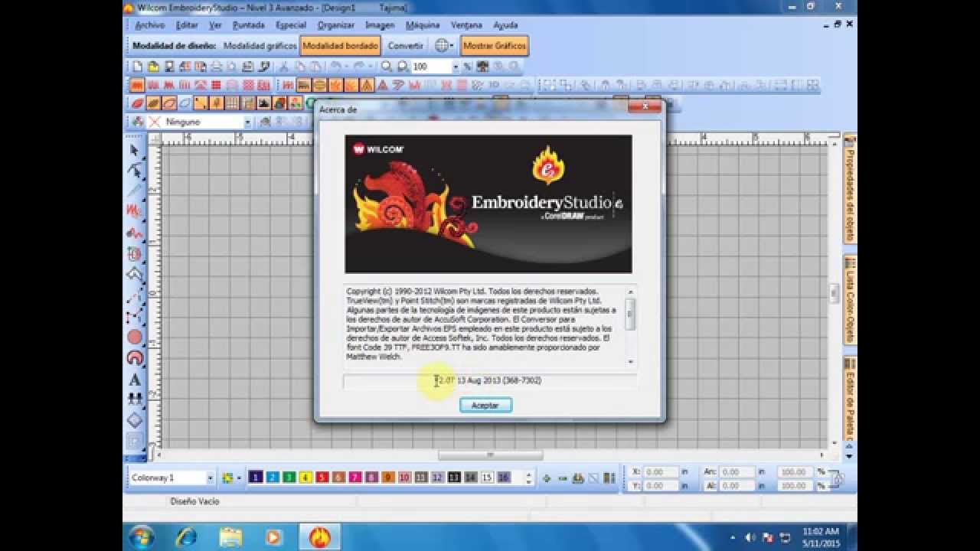Viewport: 980px width, 551px height.
Task: Click the horizontal scrollbar below the canvas
Action: click(x=491, y=455)
